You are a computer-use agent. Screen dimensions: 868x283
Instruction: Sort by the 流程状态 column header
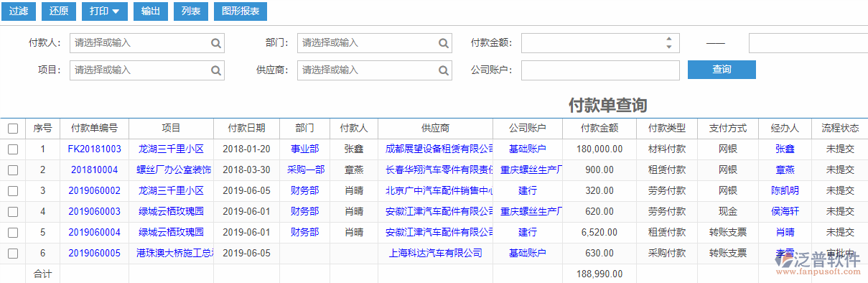click(839, 129)
